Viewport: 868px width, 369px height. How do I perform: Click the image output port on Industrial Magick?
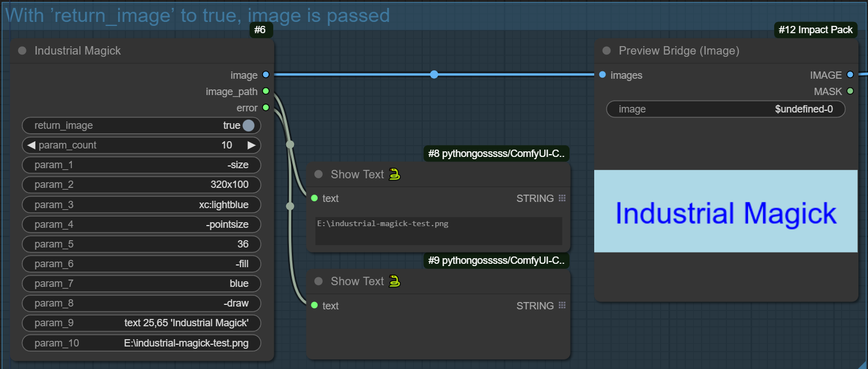click(x=265, y=75)
